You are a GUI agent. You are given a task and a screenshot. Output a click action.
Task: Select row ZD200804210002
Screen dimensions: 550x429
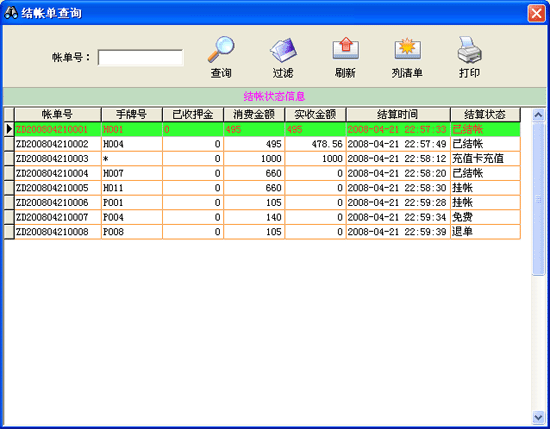pos(267,144)
